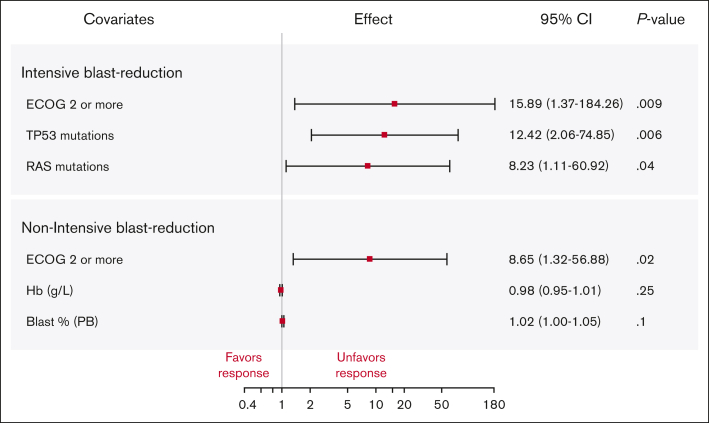Click the 180 tick label on axis
This screenshot has height=423, width=709.
coord(494,404)
